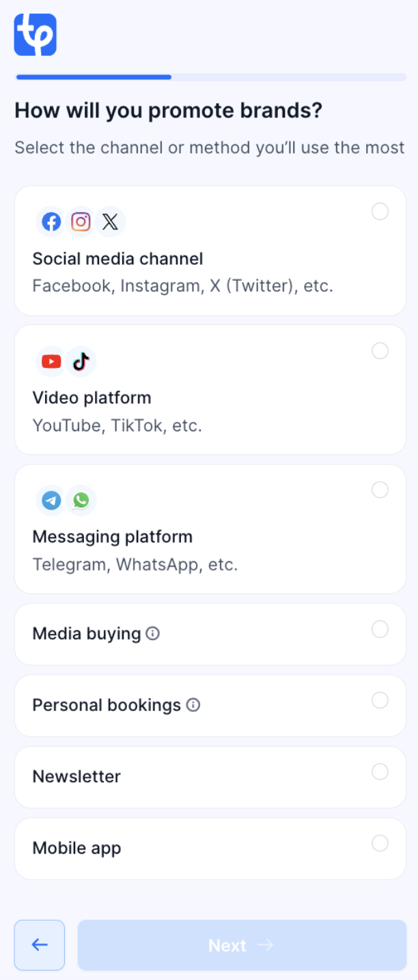
Task: Click the Instagram icon
Action: [x=81, y=222]
